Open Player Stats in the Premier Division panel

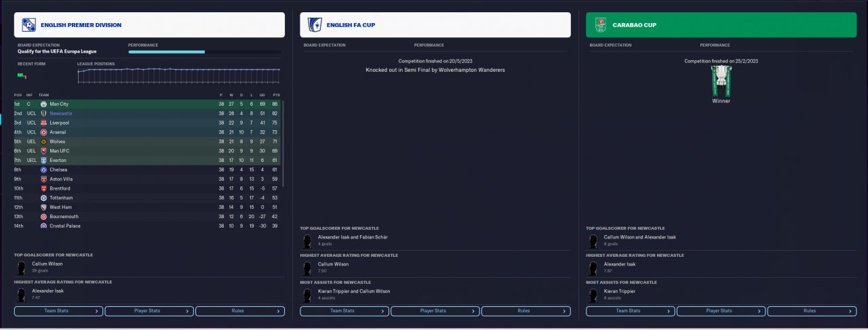149,311
